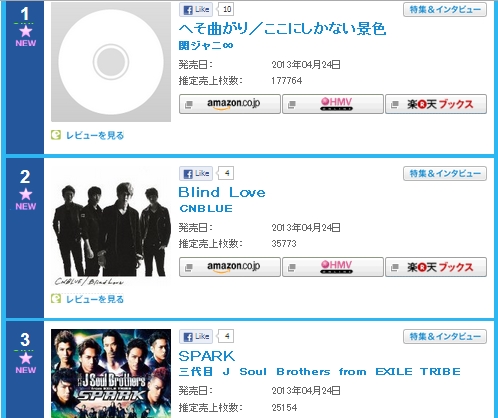The width and height of the screenshot is (498, 418).
Task: Open Rakuten Books button for Blind Love
Action: coord(436,267)
